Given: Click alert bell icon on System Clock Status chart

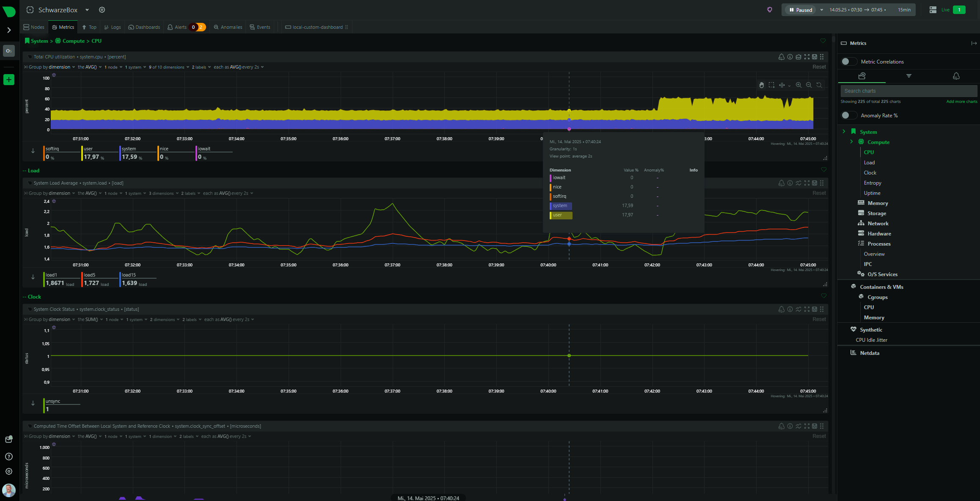Looking at the screenshot, I should tap(781, 309).
